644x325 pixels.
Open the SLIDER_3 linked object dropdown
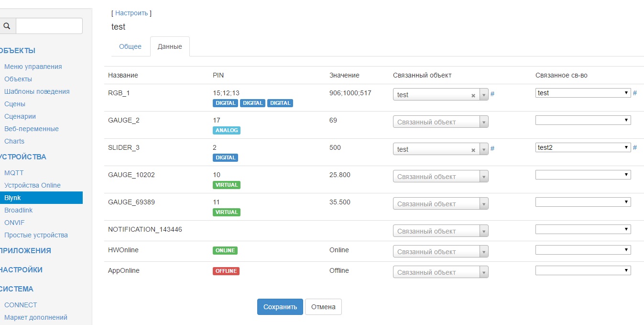441,149
